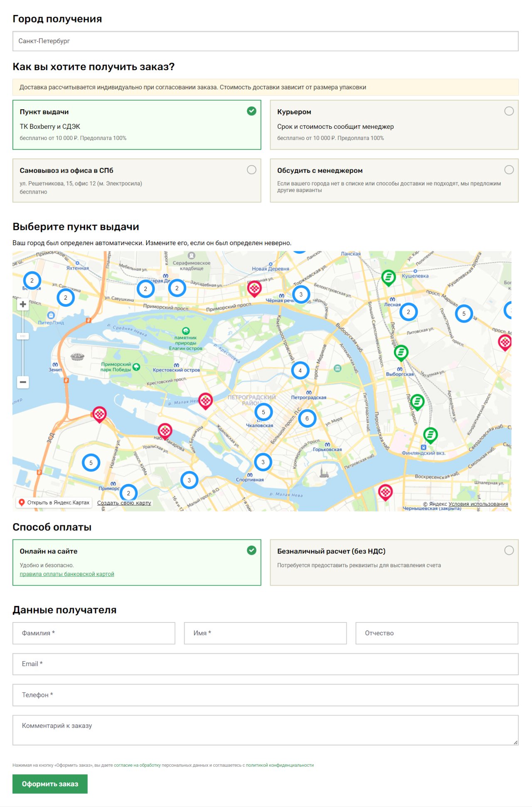This screenshot has height=807, width=532.
Task: Open cluster of 6 points near Petrogradskaya
Action: click(x=307, y=418)
